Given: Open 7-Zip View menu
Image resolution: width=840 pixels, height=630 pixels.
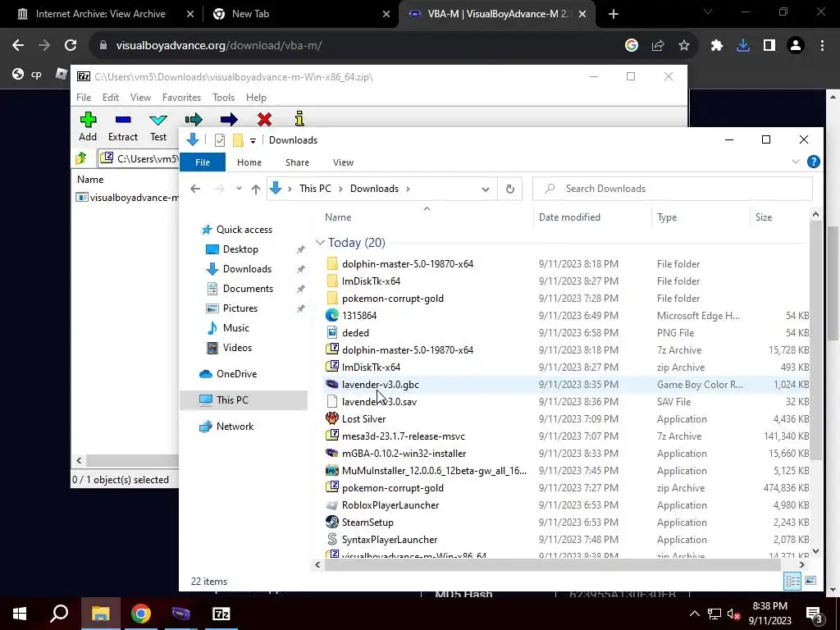Looking at the screenshot, I should click(x=140, y=98).
